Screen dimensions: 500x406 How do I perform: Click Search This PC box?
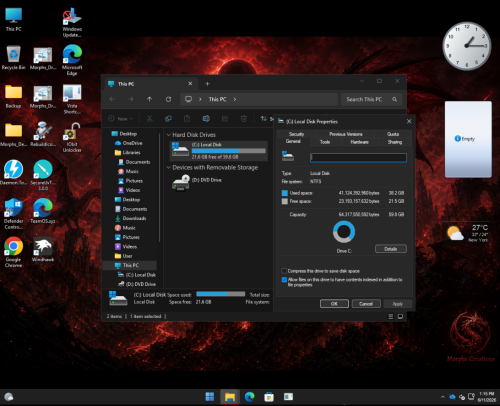pos(371,99)
